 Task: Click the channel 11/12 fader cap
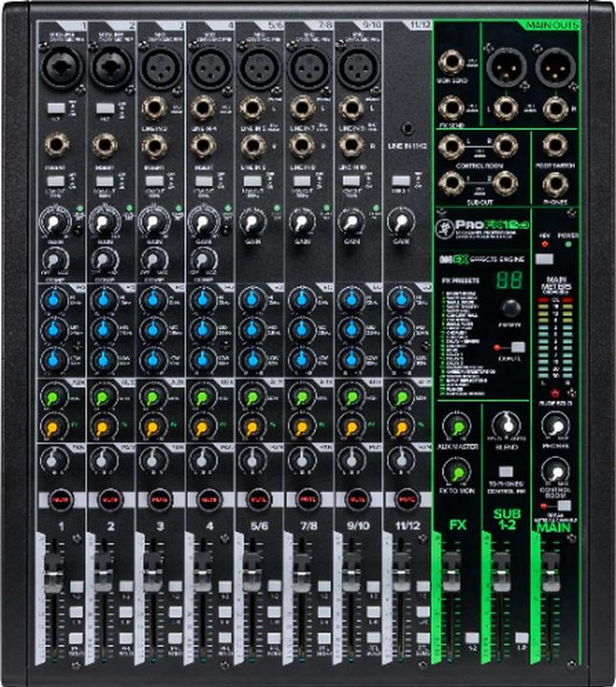point(401,572)
